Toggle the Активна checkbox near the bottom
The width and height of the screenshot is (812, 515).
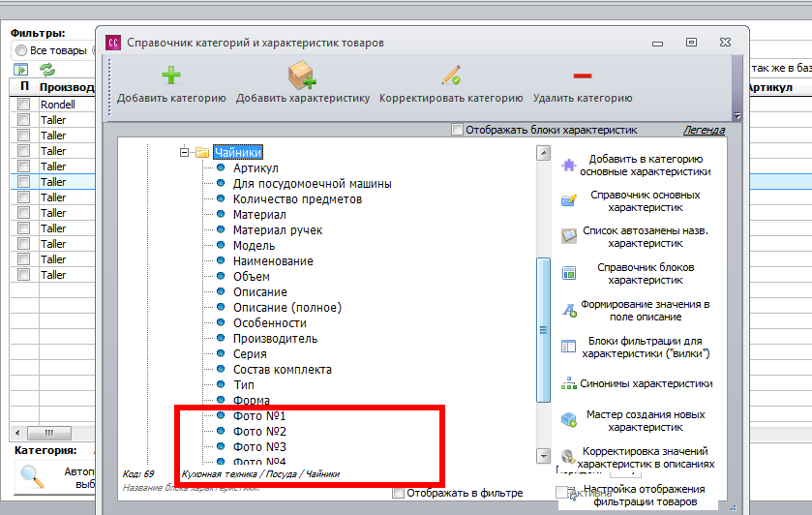[x=561, y=492]
